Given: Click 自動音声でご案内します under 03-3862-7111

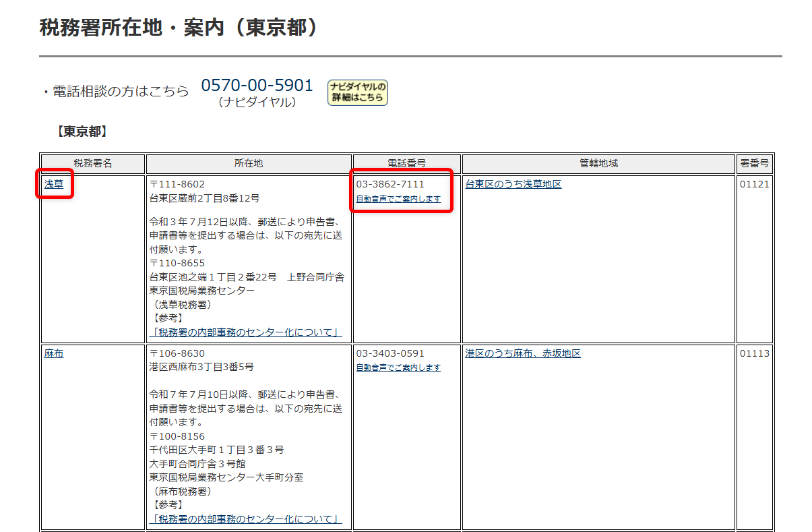Looking at the screenshot, I should click(x=398, y=199).
